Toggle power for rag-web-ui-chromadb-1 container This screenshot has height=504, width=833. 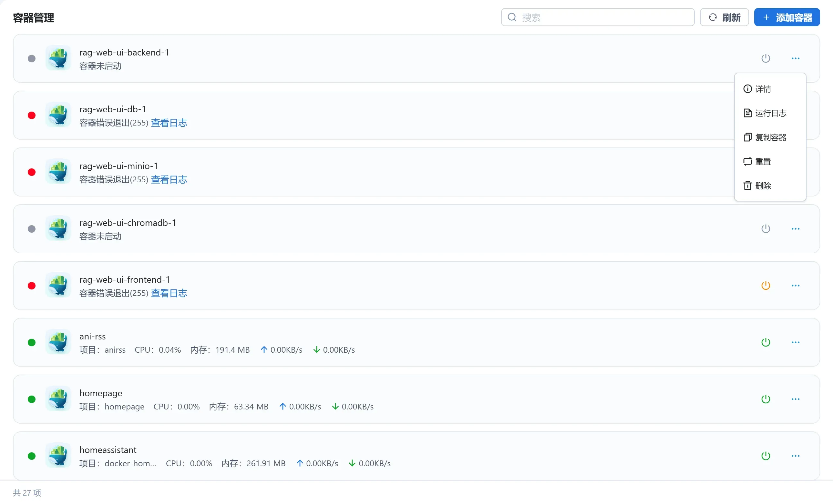click(x=766, y=229)
